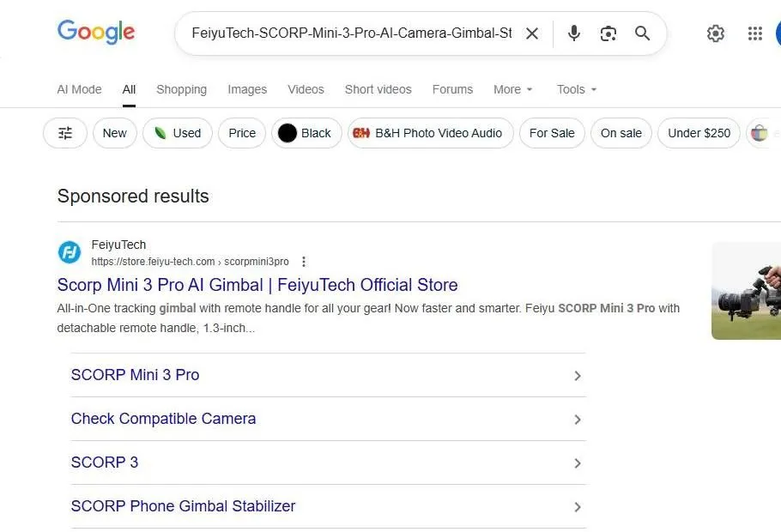Open the all filters sliders icon chip
This screenshot has width=781, height=532.
pos(65,133)
